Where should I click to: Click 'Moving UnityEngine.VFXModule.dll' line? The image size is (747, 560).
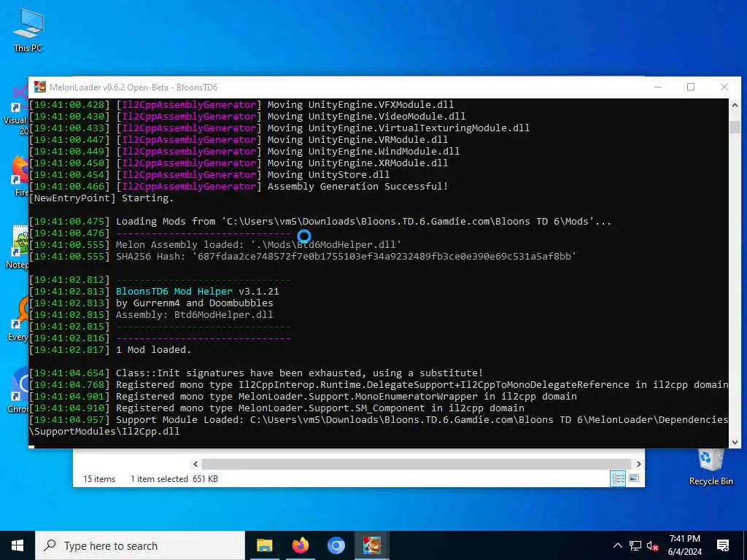360,105
